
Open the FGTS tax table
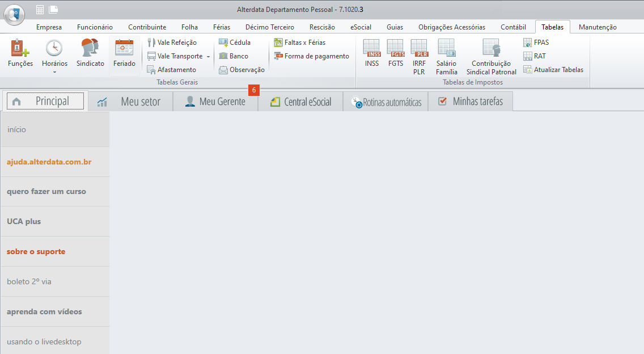pyautogui.click(x=396, y=53)
